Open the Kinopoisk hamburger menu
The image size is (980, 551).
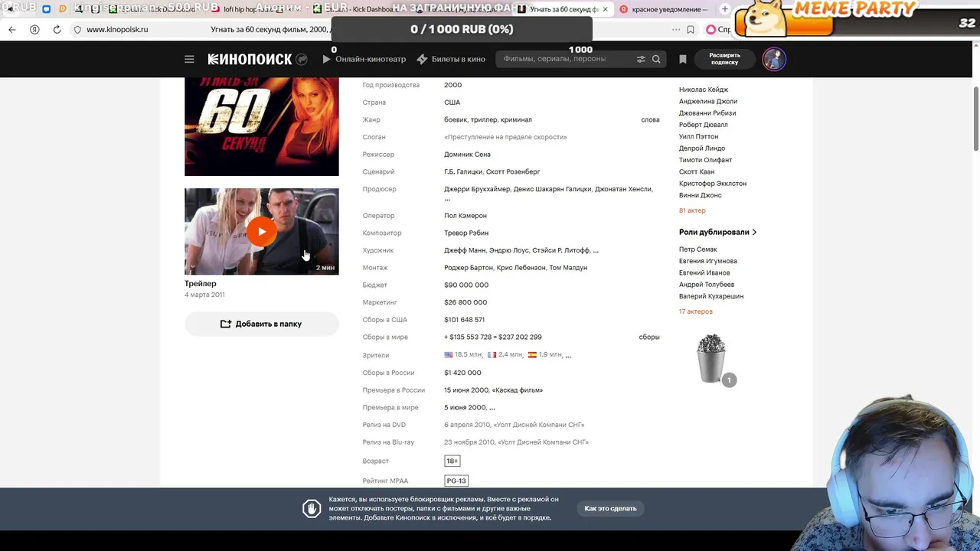click(189, 59)
